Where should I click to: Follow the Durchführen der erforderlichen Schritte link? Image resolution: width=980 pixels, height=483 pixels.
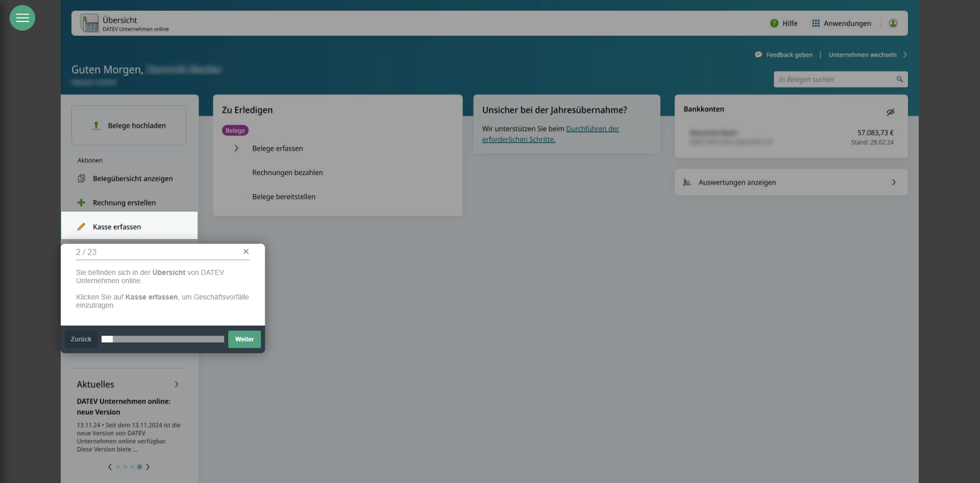coord(550,134)
